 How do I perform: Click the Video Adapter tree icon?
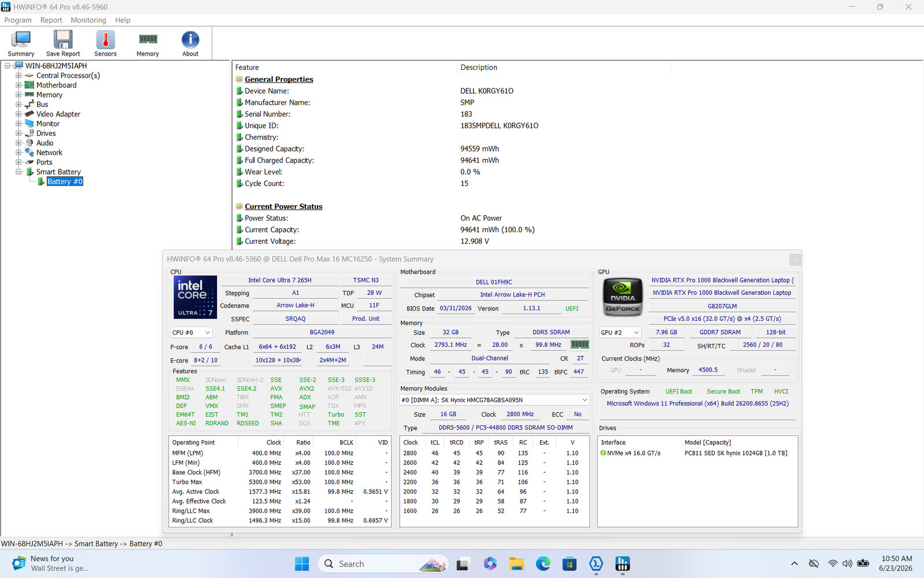coord(29,114)
